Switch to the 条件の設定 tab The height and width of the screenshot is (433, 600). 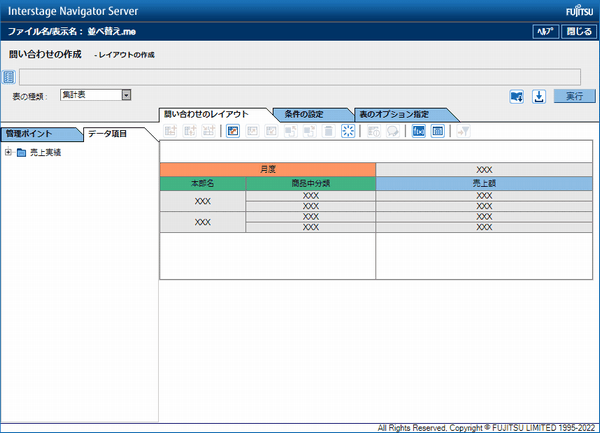304,114
